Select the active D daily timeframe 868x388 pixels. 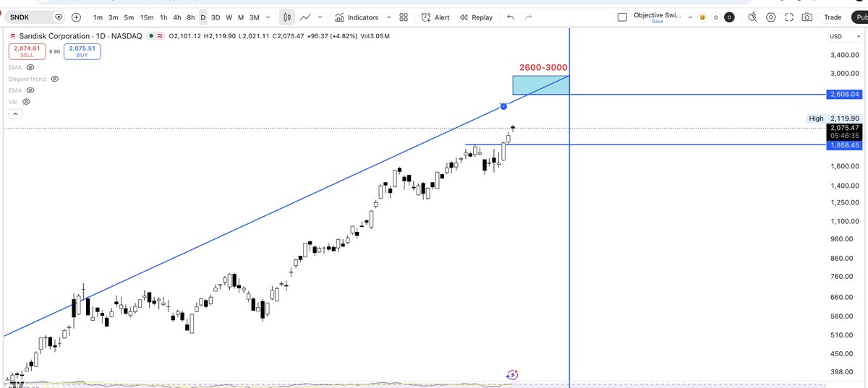click(x=203, y=17)
